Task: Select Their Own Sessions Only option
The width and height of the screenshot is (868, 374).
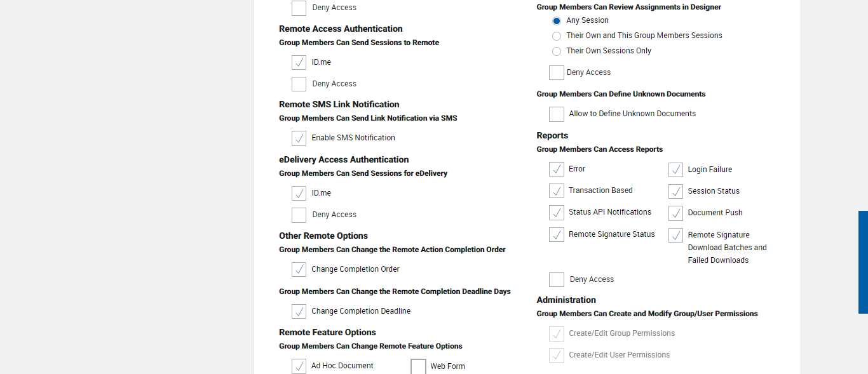Action: [557, 51]
